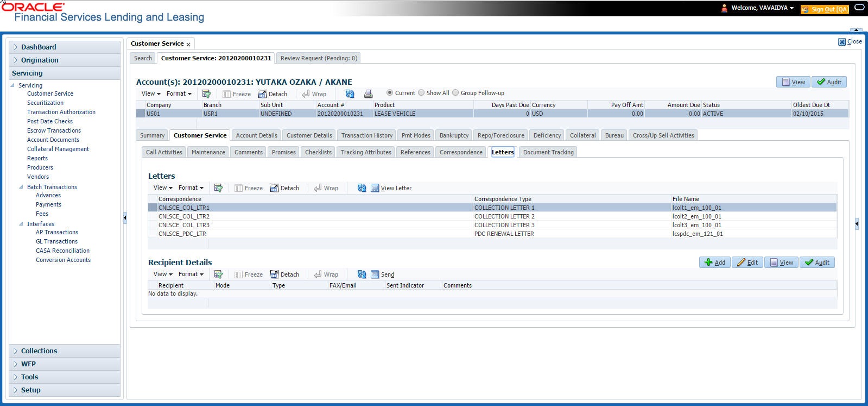868x406 pixels.
Task: Click View in Recipient Details
Action: (781, 263)
